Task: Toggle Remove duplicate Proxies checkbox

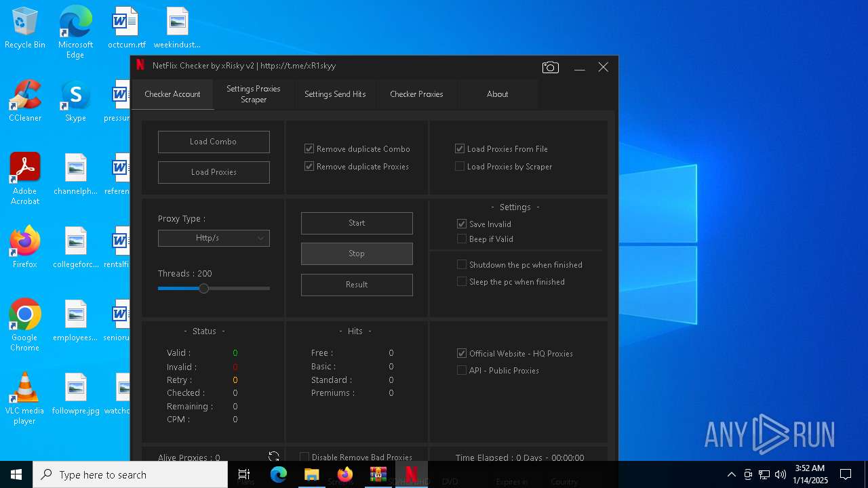Action: click(x=309, y=166)
